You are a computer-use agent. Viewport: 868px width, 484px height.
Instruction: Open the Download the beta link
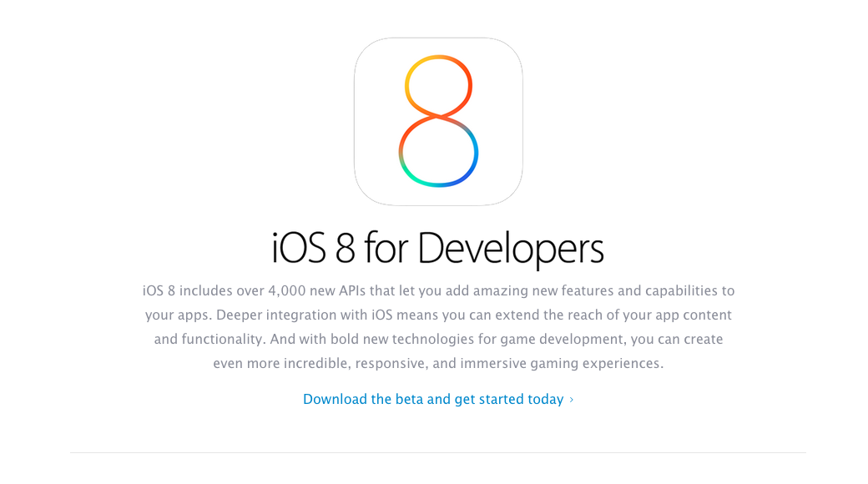(x=433, y=399)
